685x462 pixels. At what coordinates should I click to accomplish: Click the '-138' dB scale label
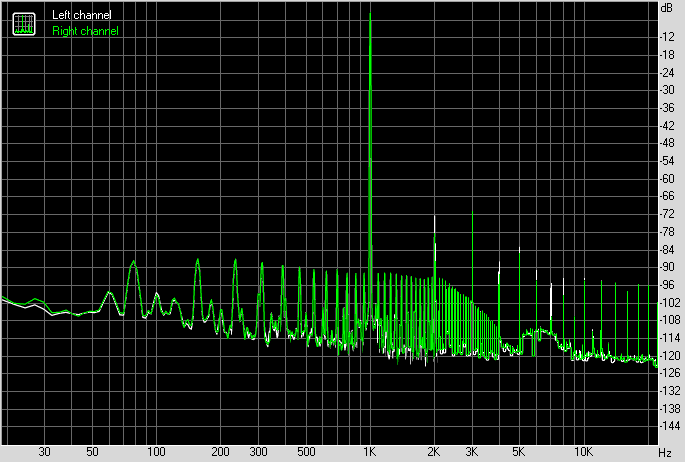coord(669,408)
